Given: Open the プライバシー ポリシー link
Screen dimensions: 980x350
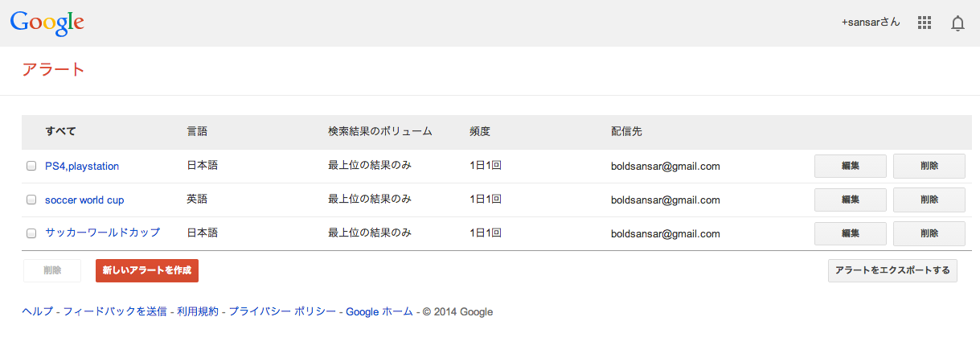Looking at the screenshot, I should tap(282, 312).
